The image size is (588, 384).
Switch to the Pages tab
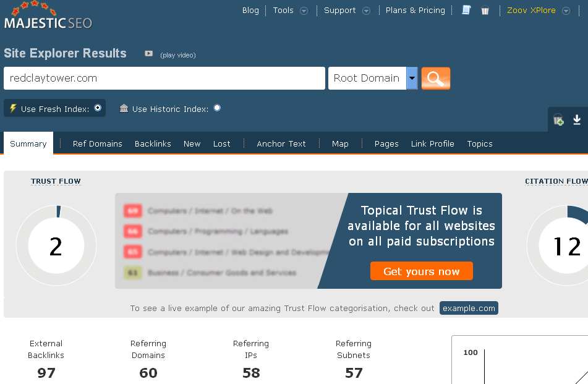386,144
